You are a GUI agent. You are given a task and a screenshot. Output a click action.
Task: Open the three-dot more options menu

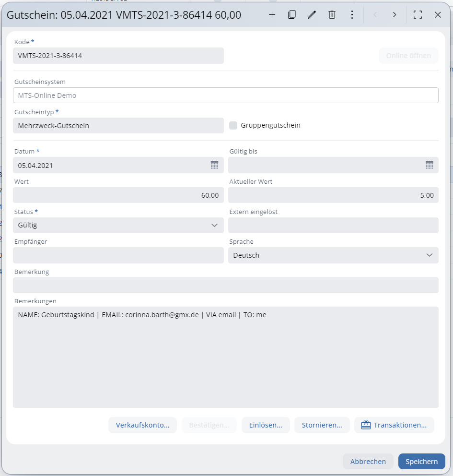click(x=352, y=15)
